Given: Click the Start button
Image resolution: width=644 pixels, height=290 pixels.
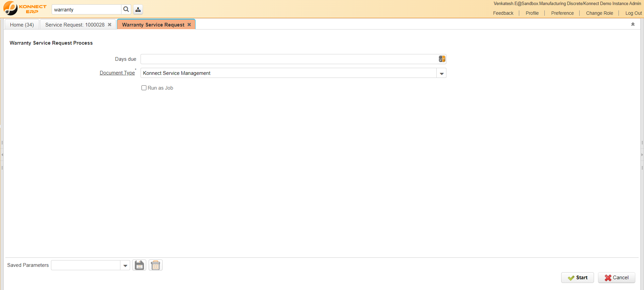Looking at the screenshot, I should [578, 278].
